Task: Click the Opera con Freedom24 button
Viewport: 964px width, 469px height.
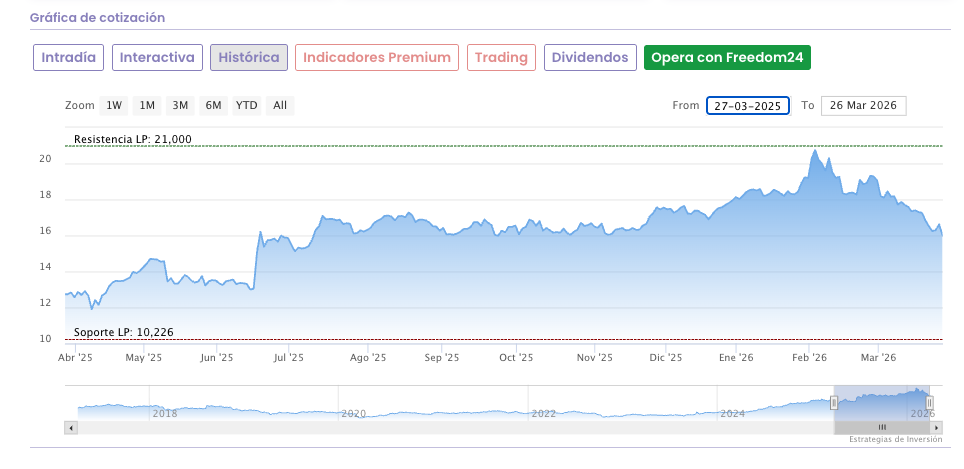Action: [x=727, y=58]
